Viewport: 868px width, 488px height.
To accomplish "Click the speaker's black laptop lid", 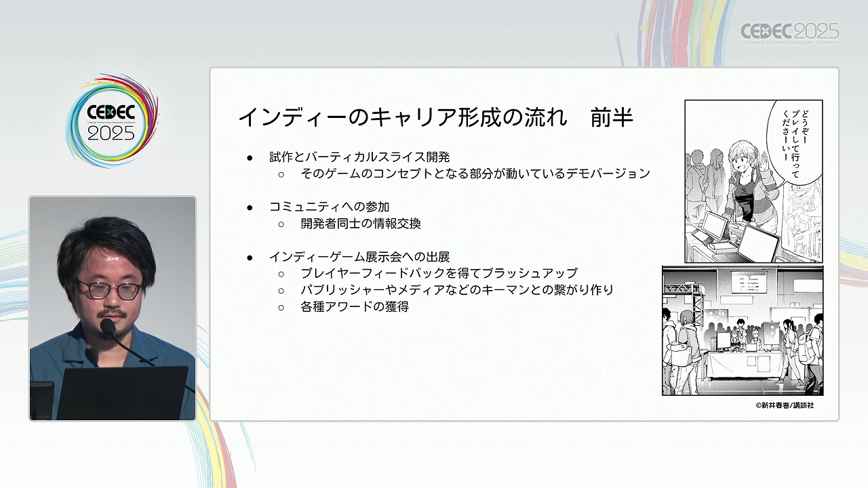I will 122,393.
